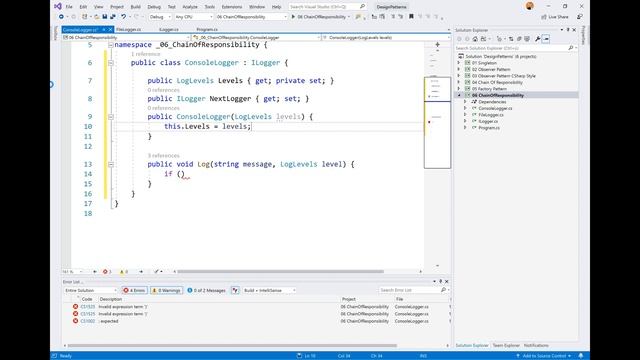
Task: Open the Any CPU platform dropdown
Action: click(194, 17)
